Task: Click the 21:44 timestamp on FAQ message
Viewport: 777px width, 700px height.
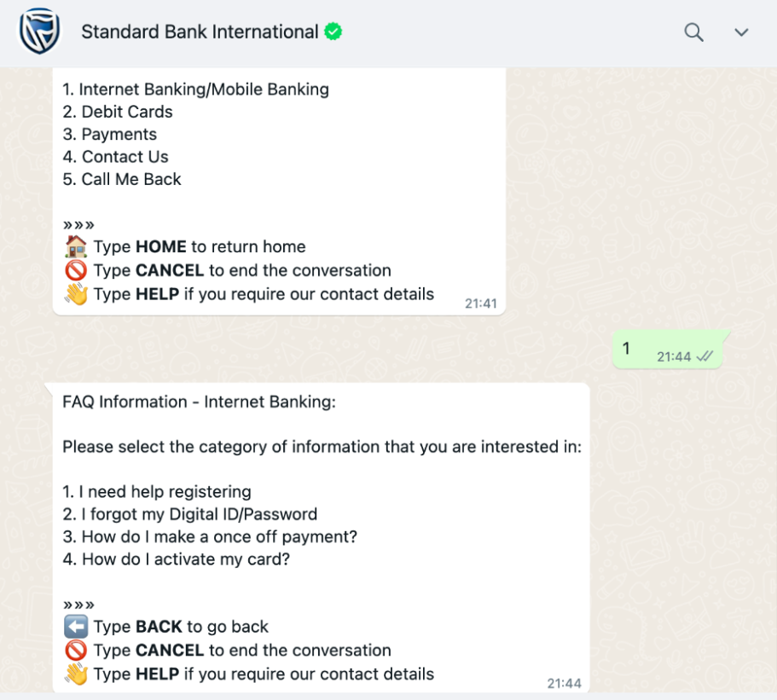Action: [x=564, y=684]
